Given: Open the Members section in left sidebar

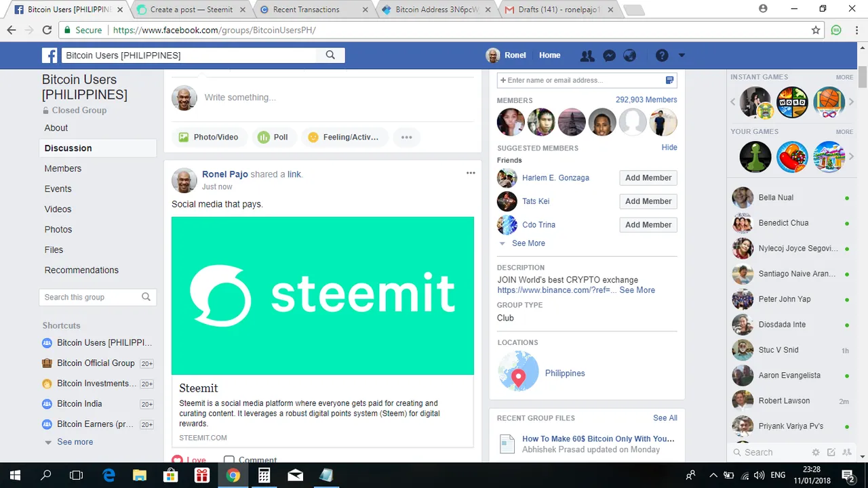Looking at the screenshot, I should 63,168.
